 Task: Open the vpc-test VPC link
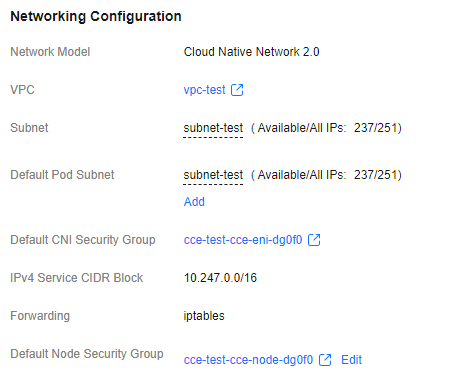pyautogui.click(x=204, y=90)
